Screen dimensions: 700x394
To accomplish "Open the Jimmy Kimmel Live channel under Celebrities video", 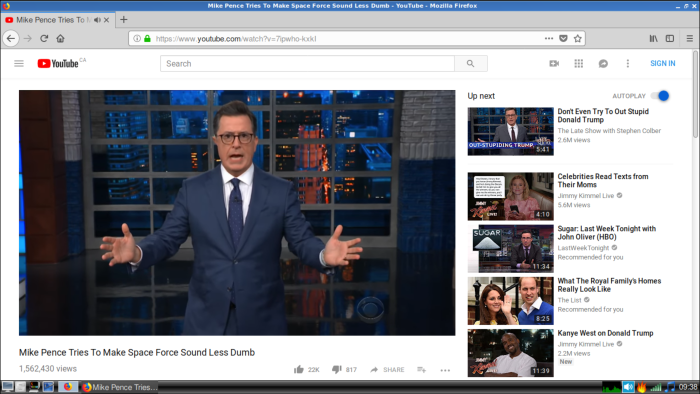I will 586,196.
